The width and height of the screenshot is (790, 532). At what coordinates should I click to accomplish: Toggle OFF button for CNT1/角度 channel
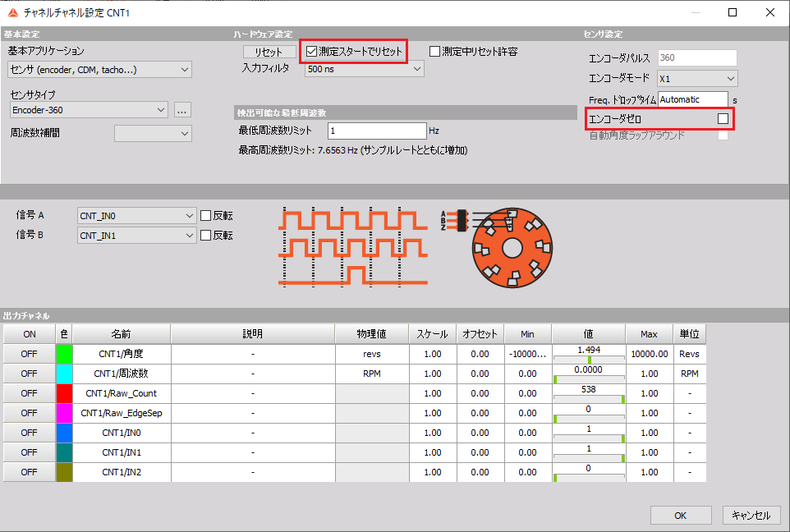30,354
